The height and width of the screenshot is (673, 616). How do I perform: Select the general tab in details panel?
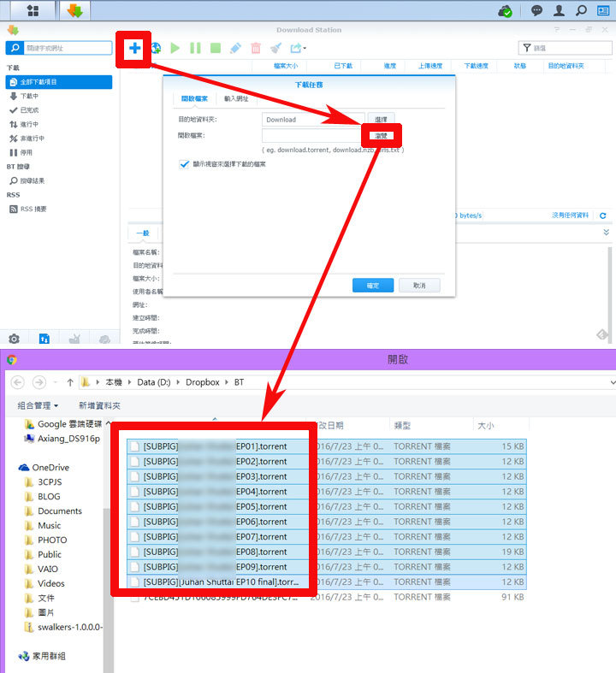click(x=143, y=233)
